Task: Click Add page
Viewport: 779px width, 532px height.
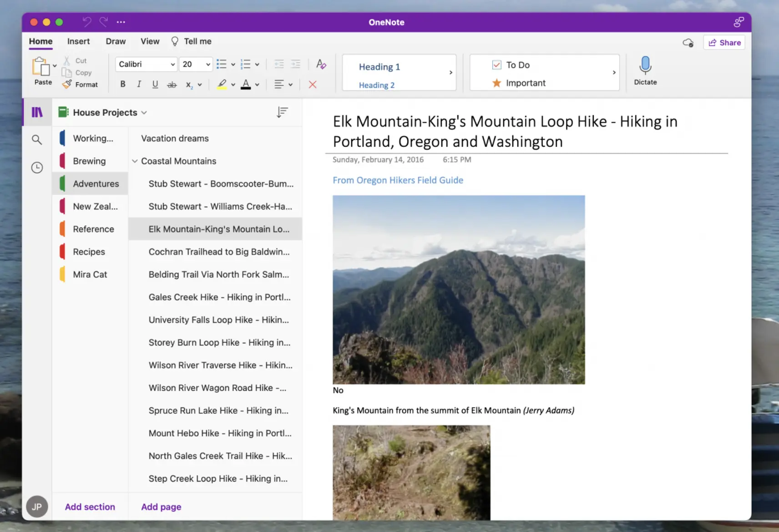Action: tap(161, 507)
